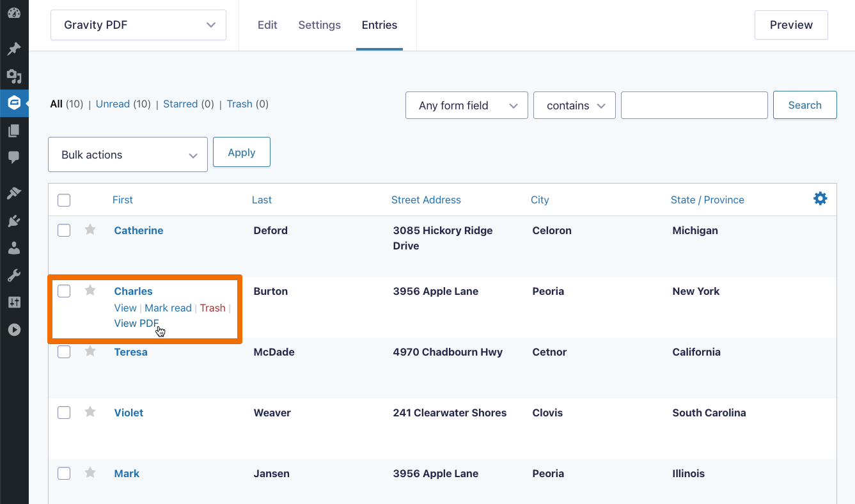The width and height of the screenshot is (855, 504).
Task: Click the Deford last name cell
Action: click(x=271, y=230)
